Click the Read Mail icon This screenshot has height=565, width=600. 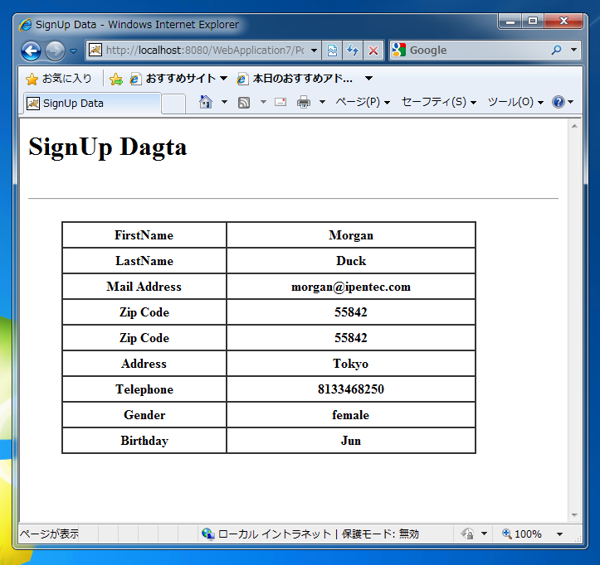(280, 102)
